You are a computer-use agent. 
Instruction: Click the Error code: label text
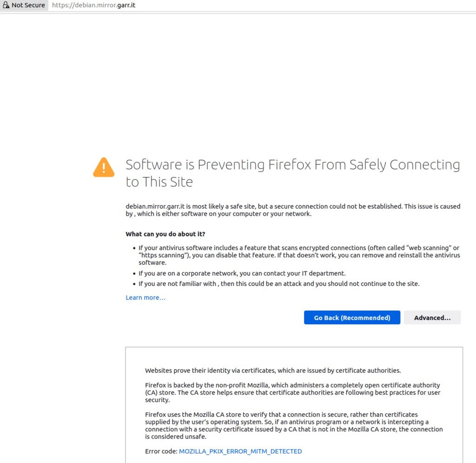click(x=161, y=451)
